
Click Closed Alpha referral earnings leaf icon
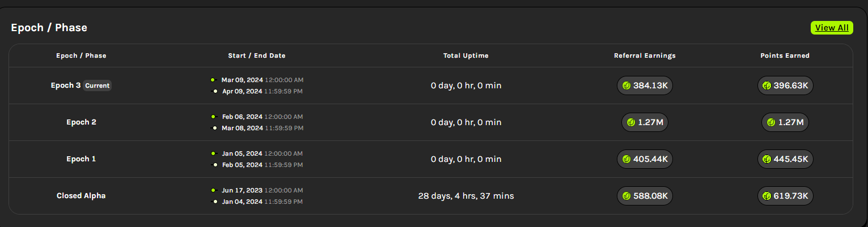(x=626, y=196)
